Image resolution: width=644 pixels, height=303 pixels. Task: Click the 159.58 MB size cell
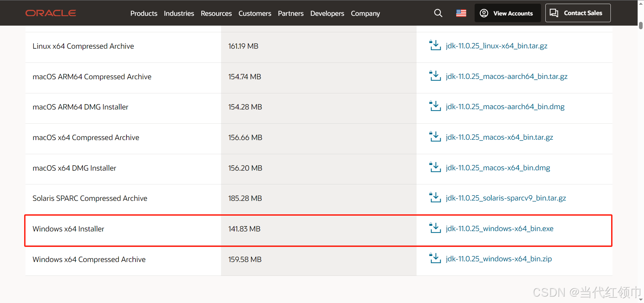[319, 260]
